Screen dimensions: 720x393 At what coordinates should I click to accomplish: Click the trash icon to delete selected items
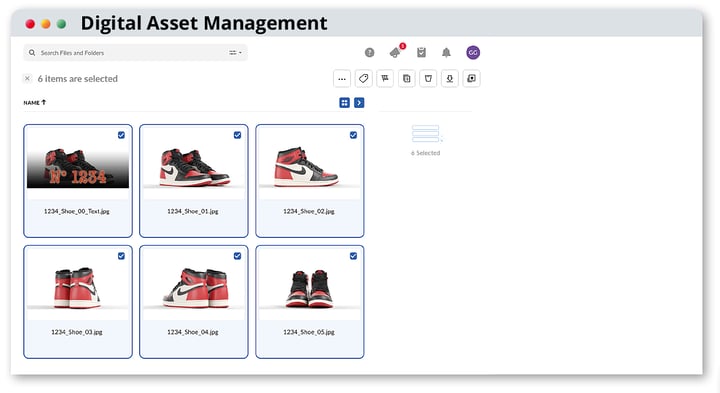428,79
